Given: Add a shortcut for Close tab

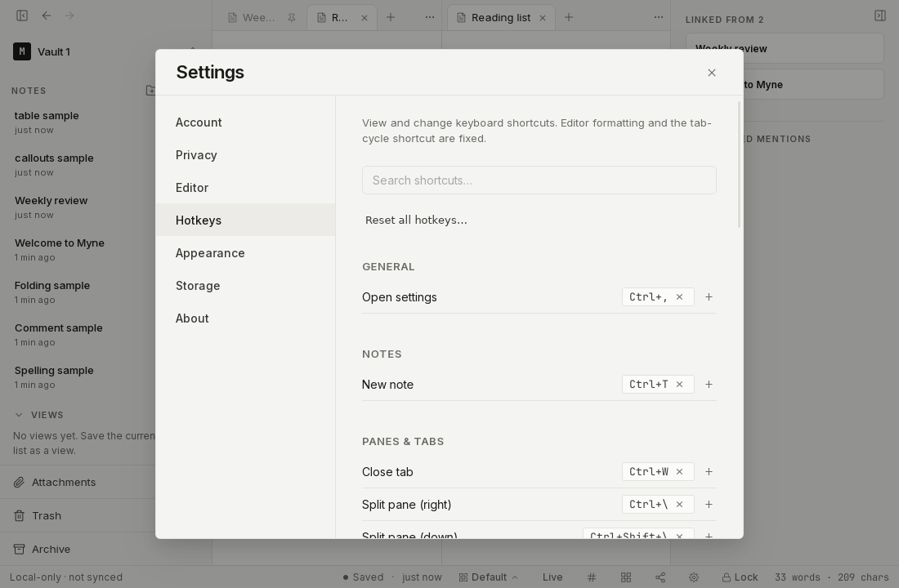Looking at the screenshot, I should click(x=709, y=472).
